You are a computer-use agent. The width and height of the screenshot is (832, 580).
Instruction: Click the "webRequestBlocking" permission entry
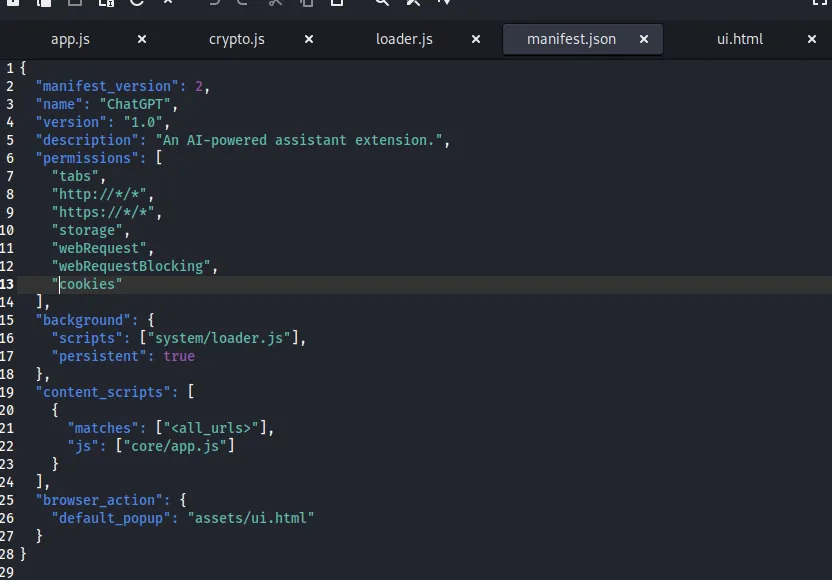(x=131, y=266)
